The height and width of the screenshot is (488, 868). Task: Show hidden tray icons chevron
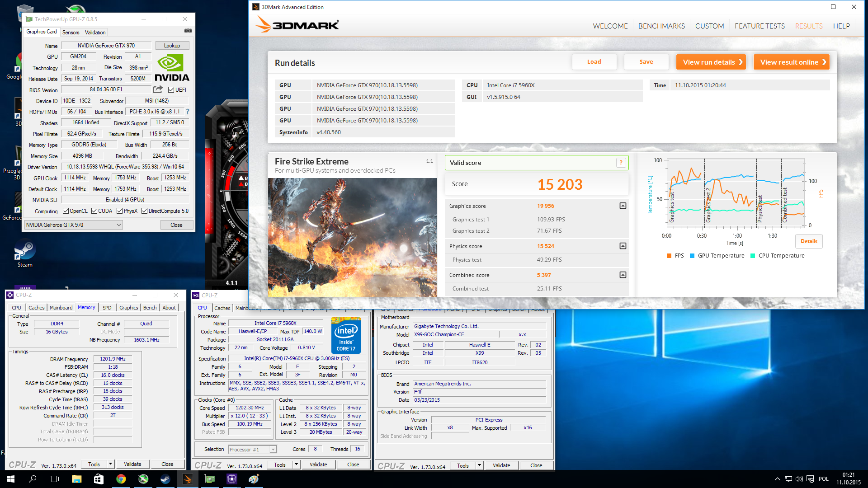pos(778,479)
